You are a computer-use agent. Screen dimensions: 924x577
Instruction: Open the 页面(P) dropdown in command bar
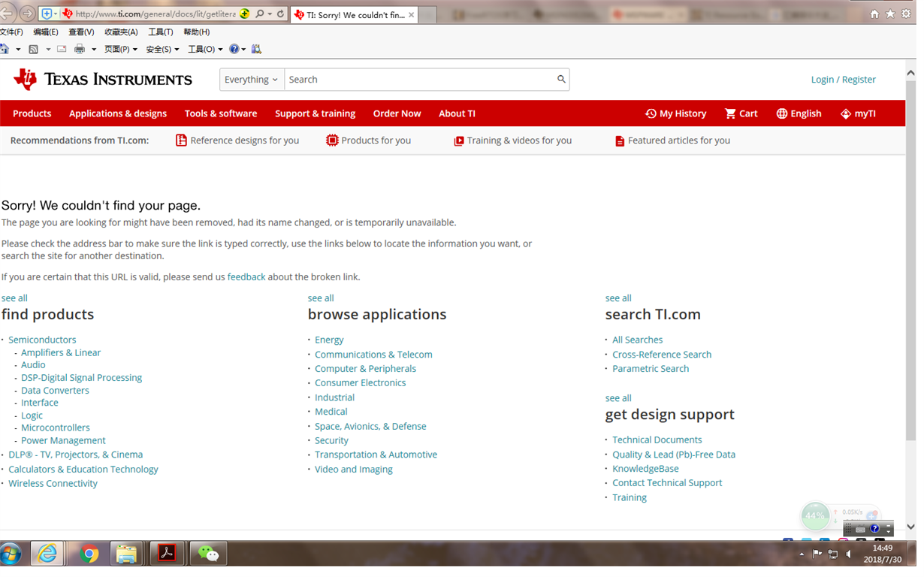121,49
